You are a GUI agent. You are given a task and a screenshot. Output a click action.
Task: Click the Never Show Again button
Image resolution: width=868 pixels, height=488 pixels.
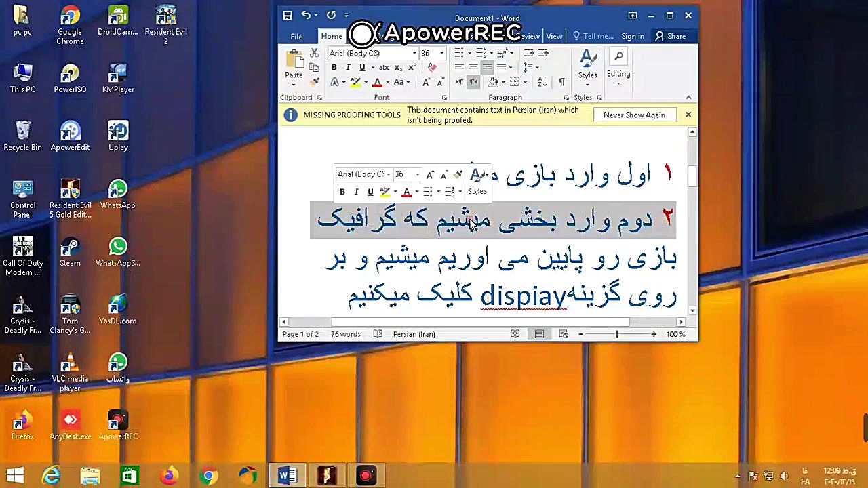coord(634,115)
